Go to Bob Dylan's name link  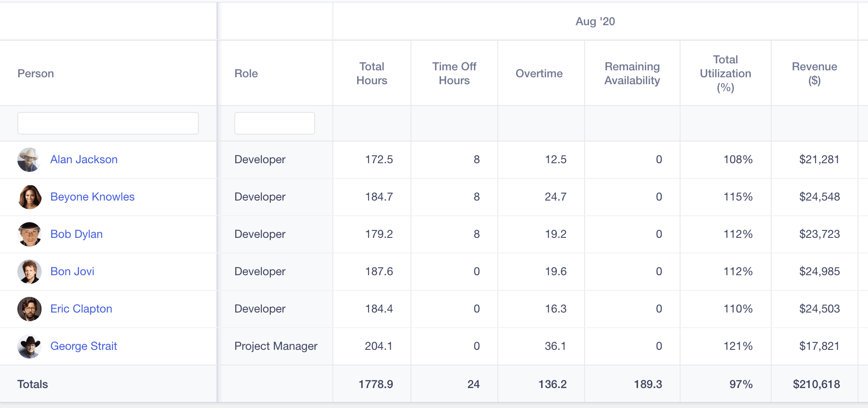(76, 234)
